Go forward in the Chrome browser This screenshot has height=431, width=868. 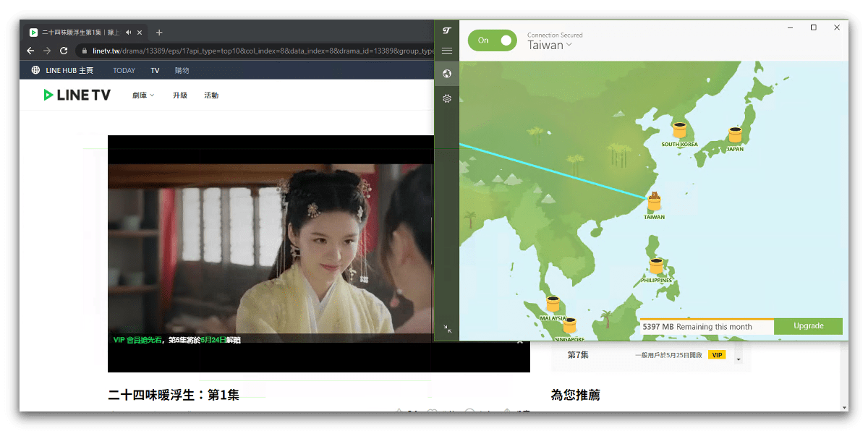click(47, 51)
